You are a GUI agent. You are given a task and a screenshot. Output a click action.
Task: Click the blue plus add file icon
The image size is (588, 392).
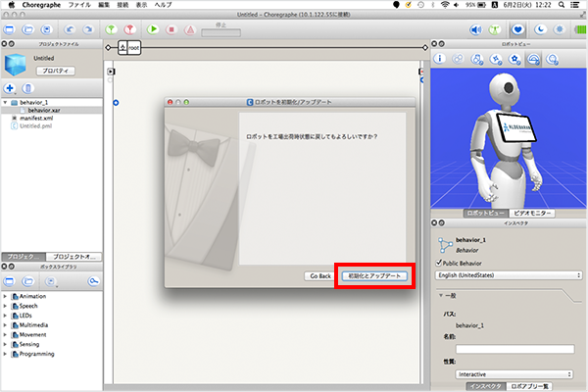click(10, 87)
